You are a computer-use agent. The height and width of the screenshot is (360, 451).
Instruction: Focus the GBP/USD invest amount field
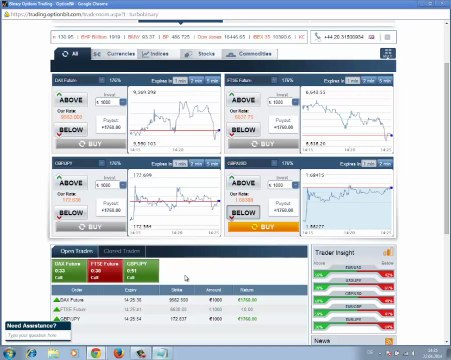[280, 185]
